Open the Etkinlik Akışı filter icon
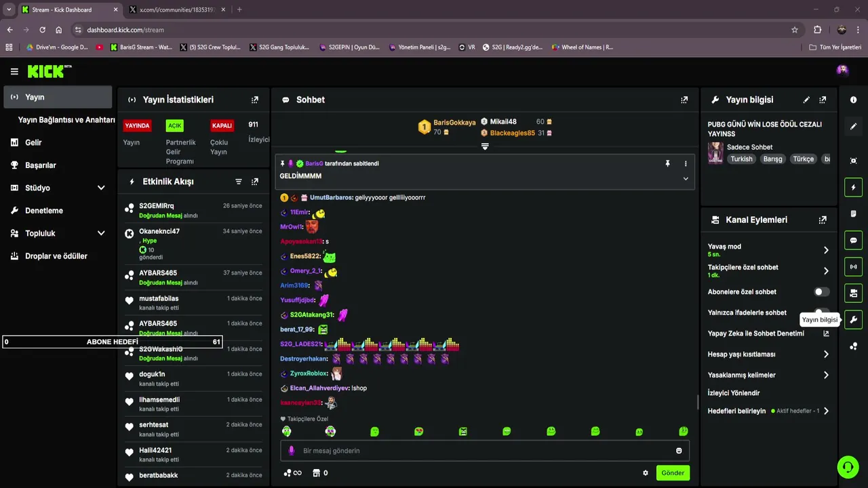 click(x=239, y=182)
